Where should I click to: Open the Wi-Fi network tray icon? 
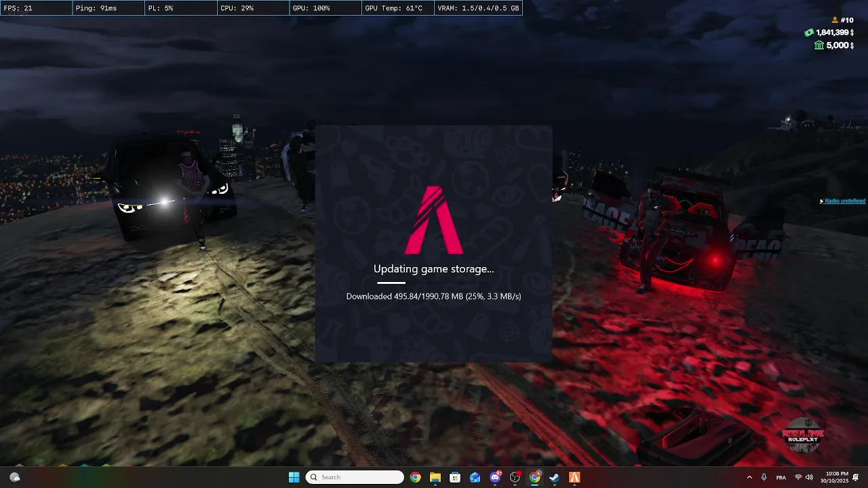[798, 477]
